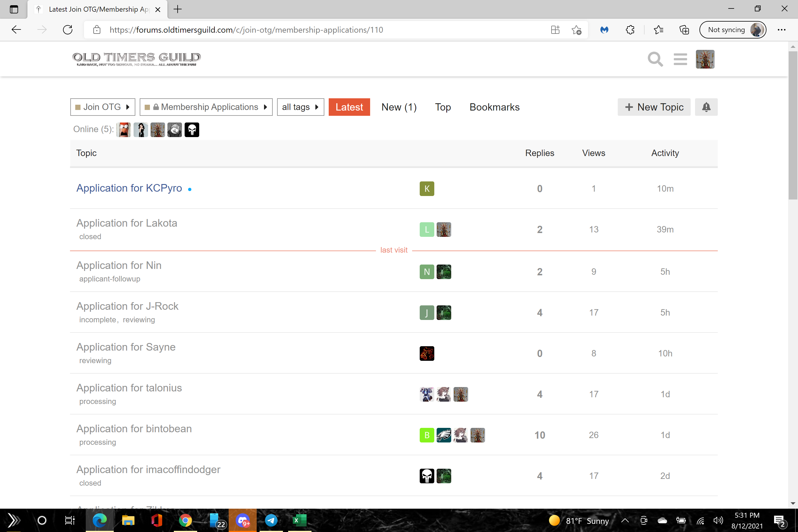Open the hamburger menu icon
Image resolution: width=798 pixels, height=532 pixels.
(680, 60)
